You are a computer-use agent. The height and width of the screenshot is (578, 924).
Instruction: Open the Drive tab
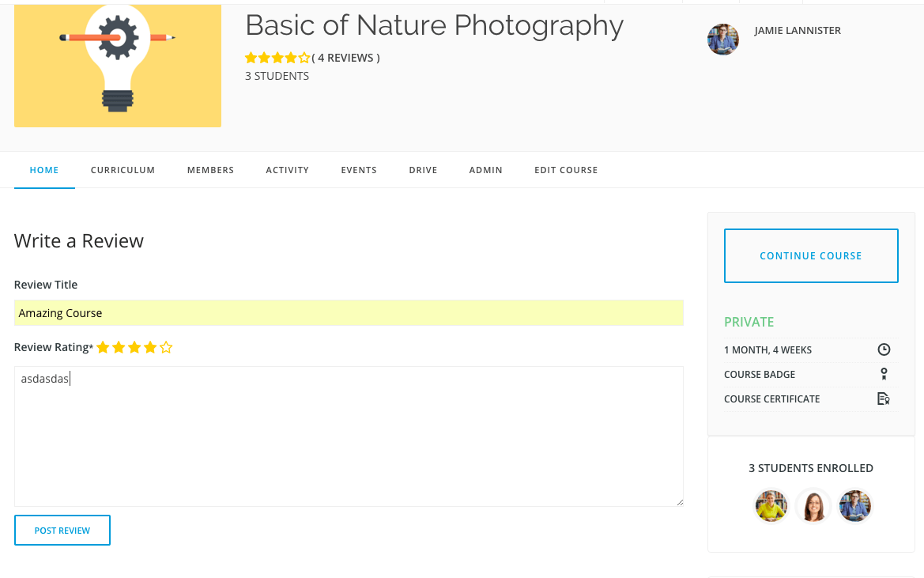coord(423,170)
